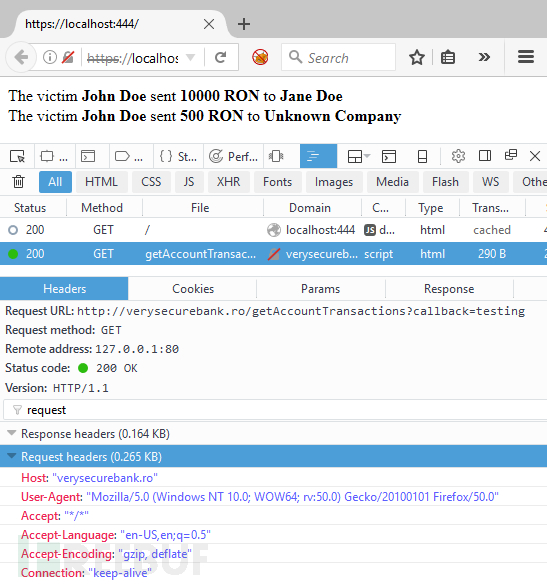Open the Console devtools panel

click(x=89, y=156)
